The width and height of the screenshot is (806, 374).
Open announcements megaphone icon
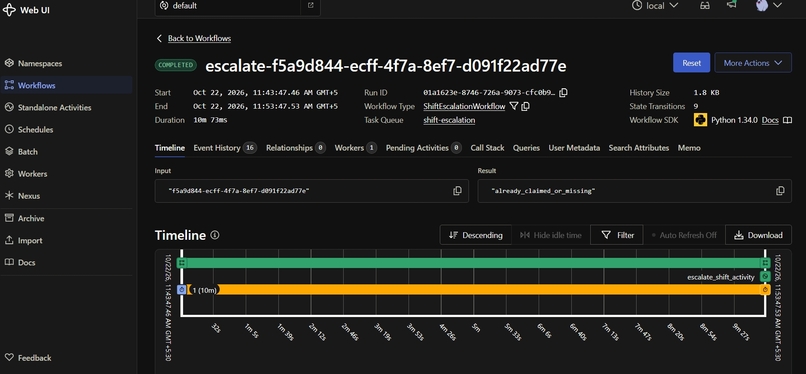tap(731, 5)
